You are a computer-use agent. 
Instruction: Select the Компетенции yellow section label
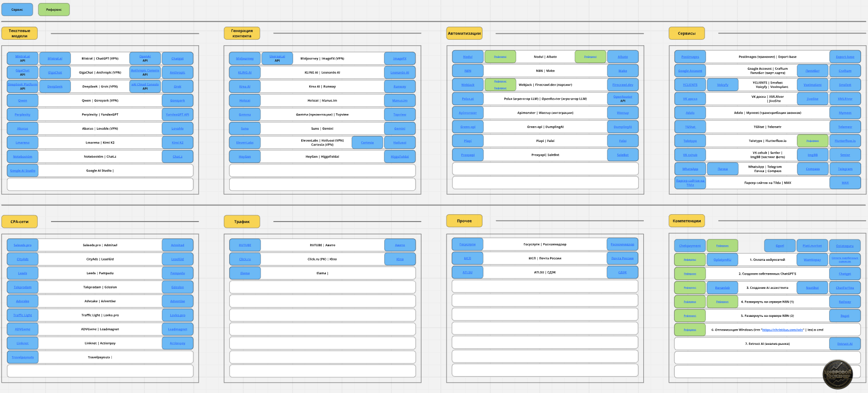point(686,221)
